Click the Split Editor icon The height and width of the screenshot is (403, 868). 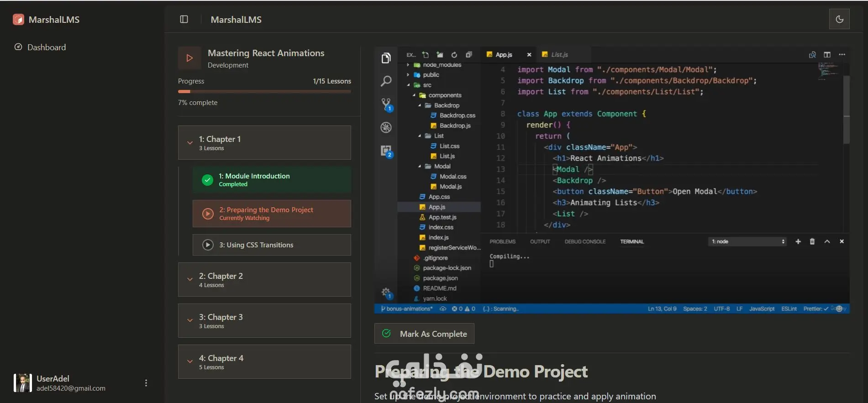pos(827,55)
